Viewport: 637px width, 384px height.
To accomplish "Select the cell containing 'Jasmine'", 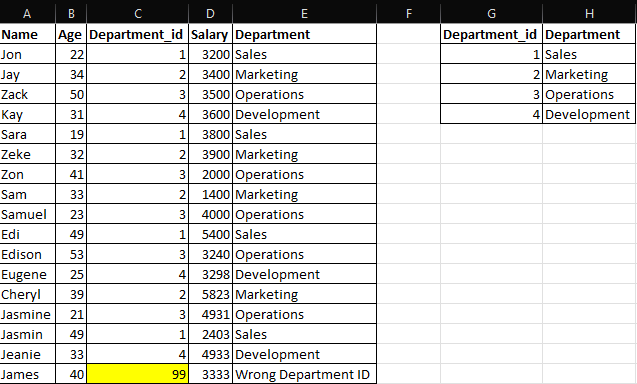I will (x=28, y=314).
